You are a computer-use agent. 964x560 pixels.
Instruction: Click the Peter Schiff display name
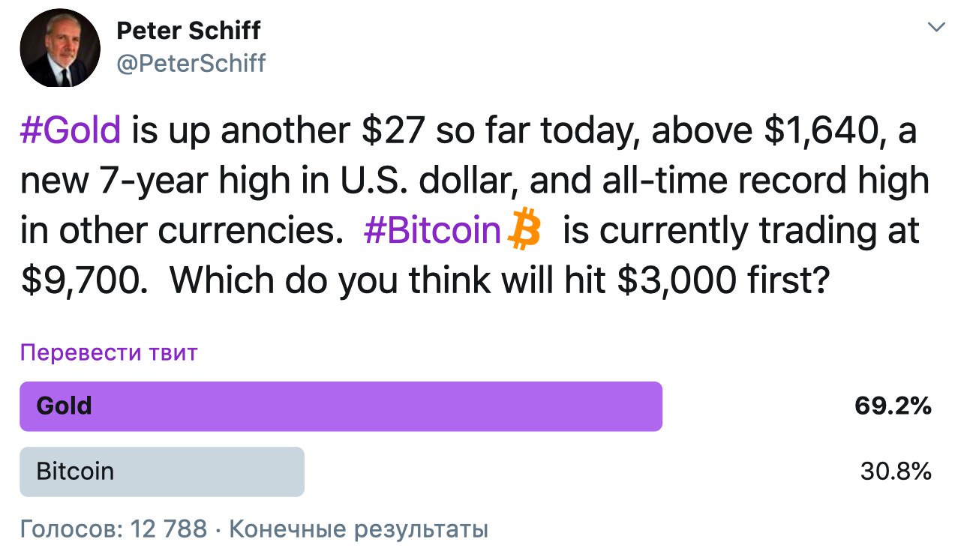(189, 31)
